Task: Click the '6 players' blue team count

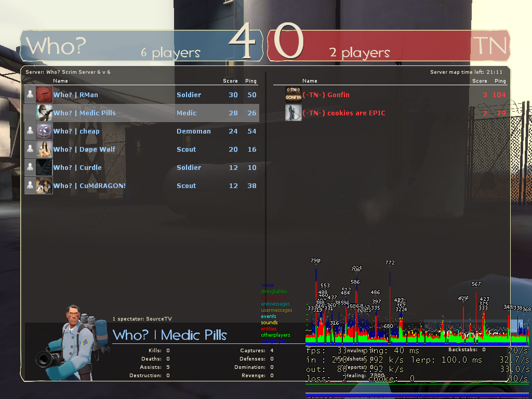Action: point(170,53)
